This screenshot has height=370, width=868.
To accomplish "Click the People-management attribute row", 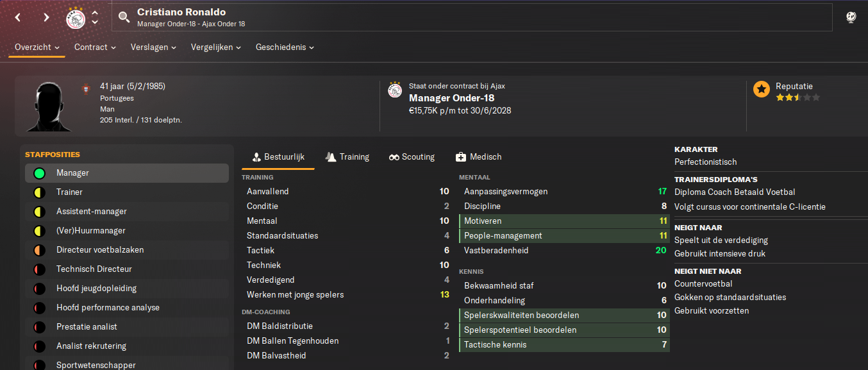I will click(564, 235).
